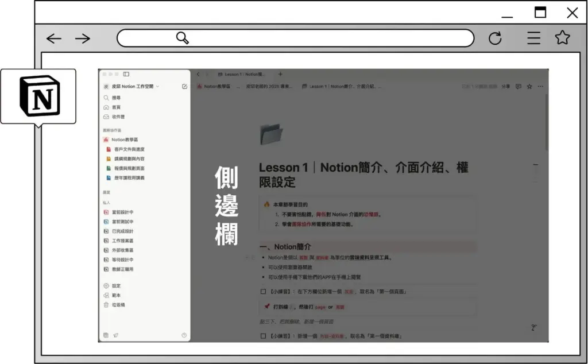Open 搜尋 search in sidebar

click(112, 98)
